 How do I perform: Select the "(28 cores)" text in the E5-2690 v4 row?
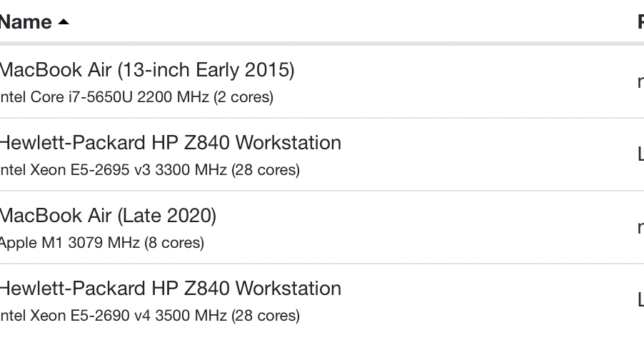tap(266, 315)
